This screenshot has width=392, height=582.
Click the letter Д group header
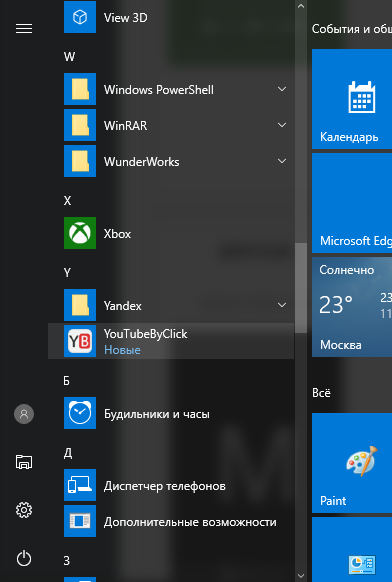pos(68,453)
